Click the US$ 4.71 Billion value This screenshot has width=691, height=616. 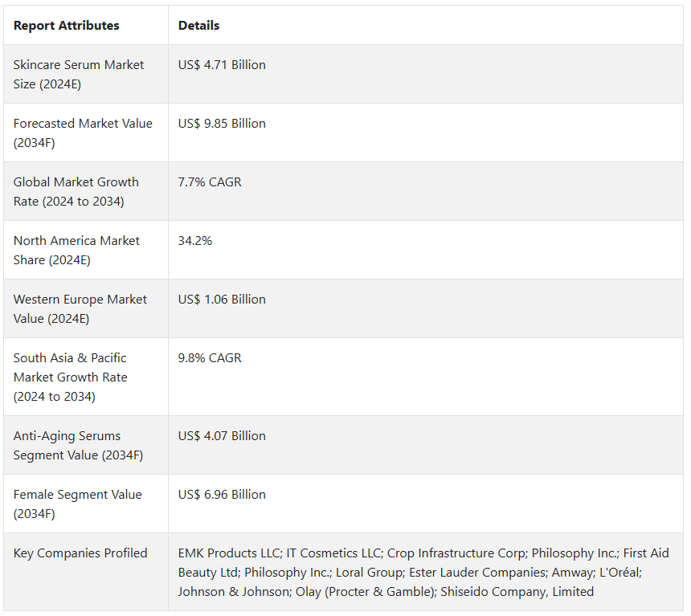click(x=222, y=65)
